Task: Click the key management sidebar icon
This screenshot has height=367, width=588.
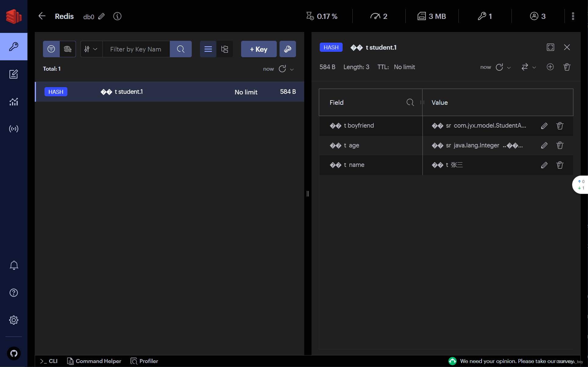Action: pyautogui.click(x=13, y=47)
